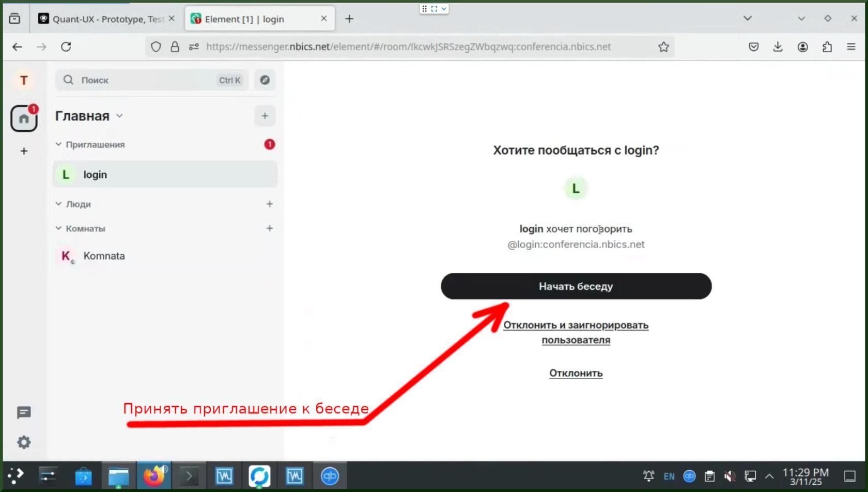Viewport: 868px width, 492px height.
Task: Open the Quick settings gear icon
Action: pos(24,442)
